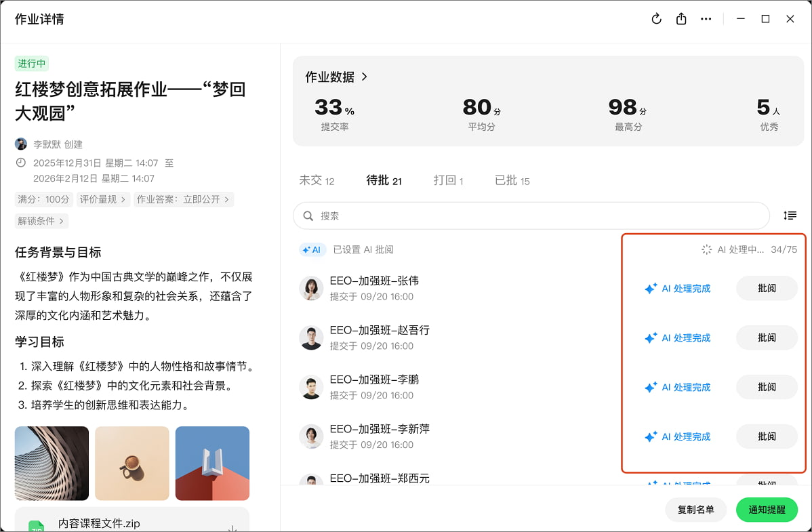This screenshot has height=532, width=812.
Task: Switch to the 未交 tab
Action: (317, 180)
